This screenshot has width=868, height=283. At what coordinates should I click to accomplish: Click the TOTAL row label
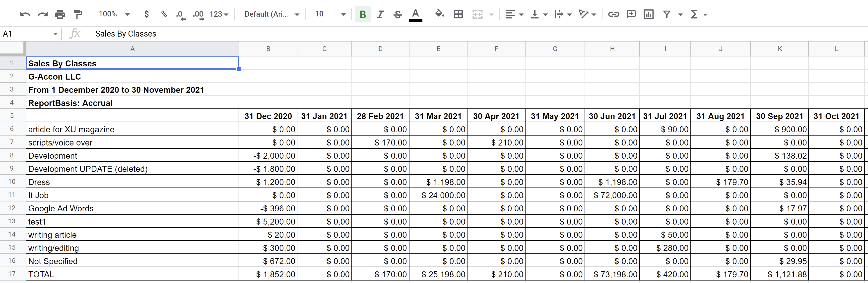133,274
